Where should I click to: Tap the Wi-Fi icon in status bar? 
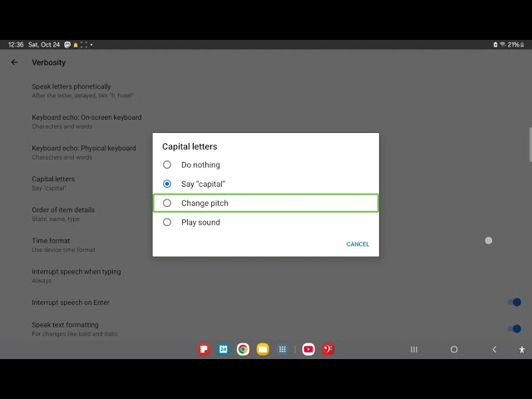502,44
